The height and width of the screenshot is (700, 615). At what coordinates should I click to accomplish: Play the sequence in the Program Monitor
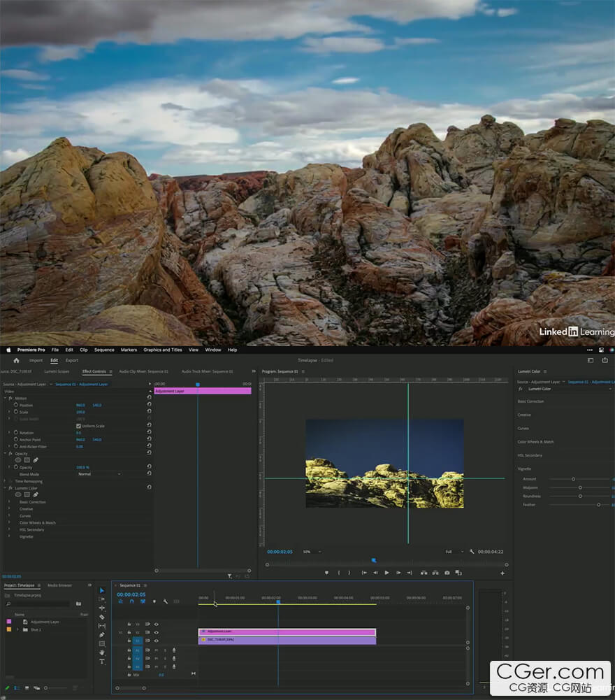pos(386,573)
